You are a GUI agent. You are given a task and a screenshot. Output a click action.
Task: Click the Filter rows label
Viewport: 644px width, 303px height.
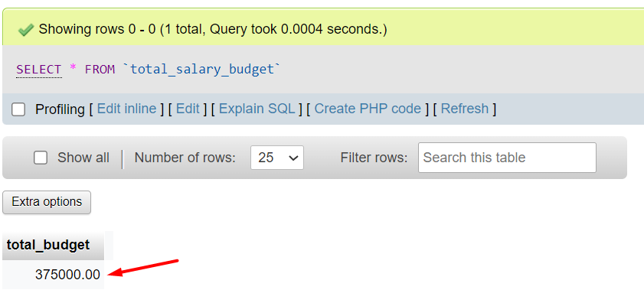374,158
